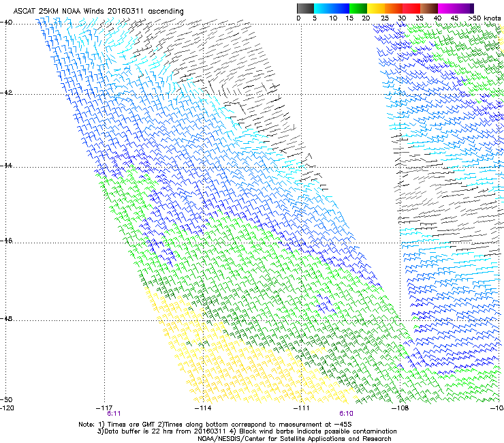Viewport: 504px width, 443px height.
Task: Click the title 'ASCAT 25KM NOAA Winds 20160311 ascending'
Action: pyautogui.click(x=98, y=12)
